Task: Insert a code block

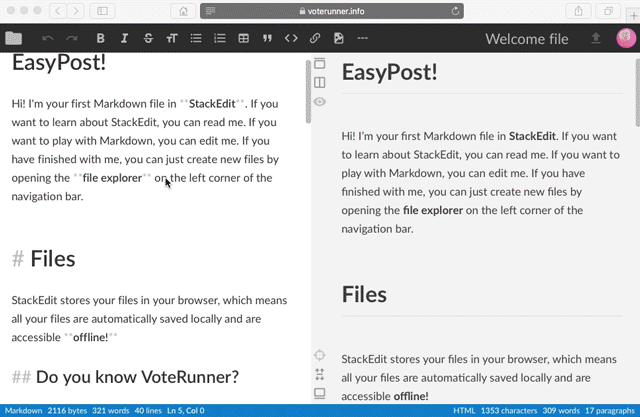Action: pos(291,38)
